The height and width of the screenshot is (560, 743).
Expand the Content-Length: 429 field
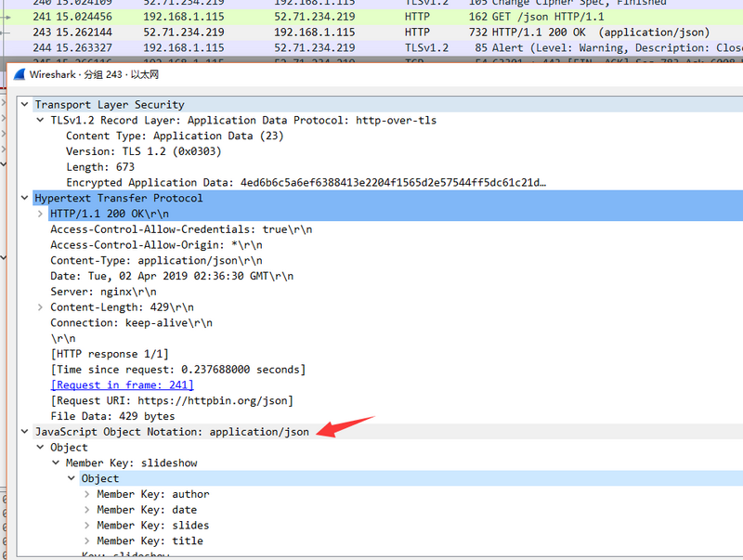click(x=40, y=307)
